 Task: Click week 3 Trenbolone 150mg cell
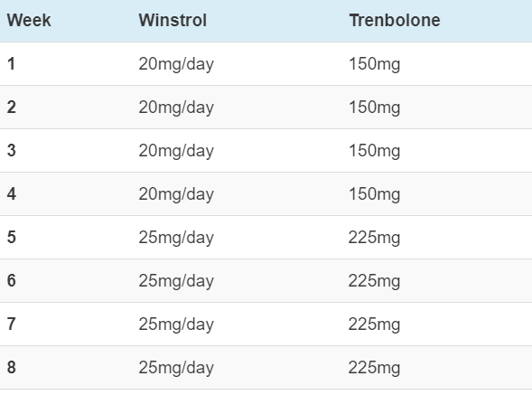375,151
